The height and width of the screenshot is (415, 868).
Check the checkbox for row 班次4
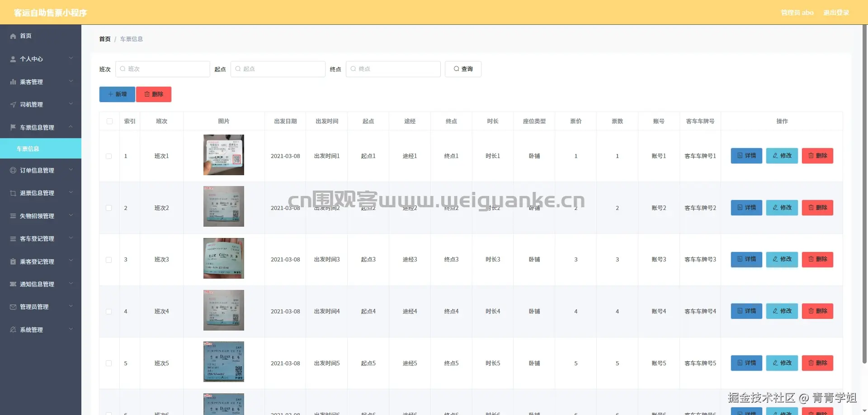(108, 312)
